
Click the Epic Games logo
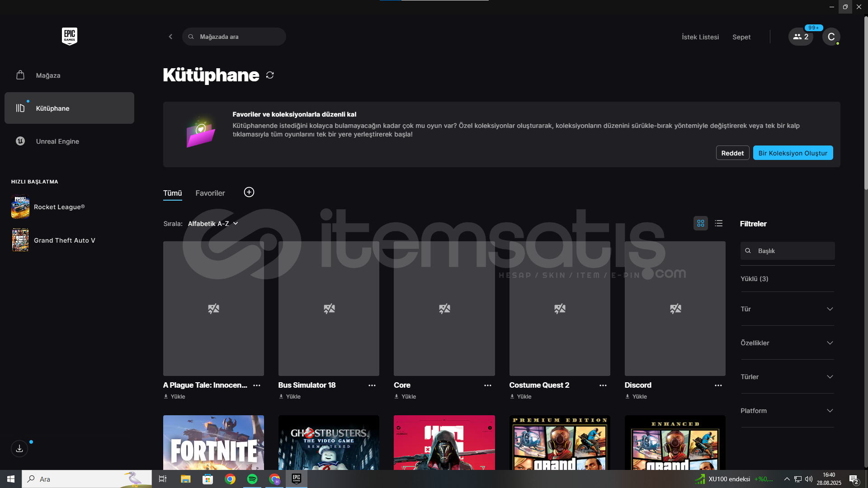[x=70, y=36]
